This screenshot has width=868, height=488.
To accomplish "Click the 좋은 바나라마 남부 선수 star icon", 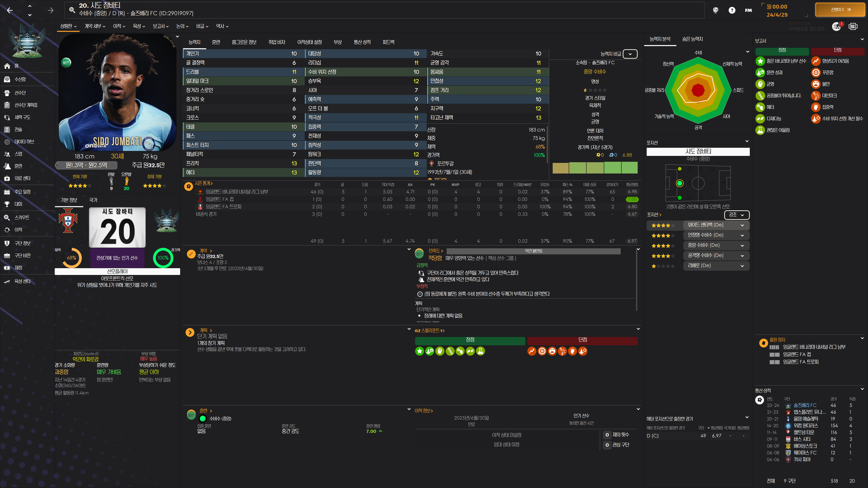I will coord(760,61).
